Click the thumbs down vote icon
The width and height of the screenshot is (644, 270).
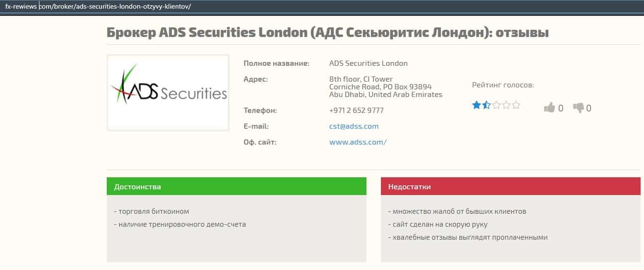point(578,108)
